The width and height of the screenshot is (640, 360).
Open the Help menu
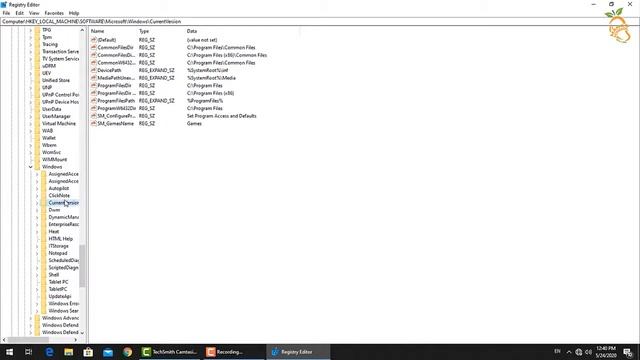pyautogui.click(x=73, y=13)
